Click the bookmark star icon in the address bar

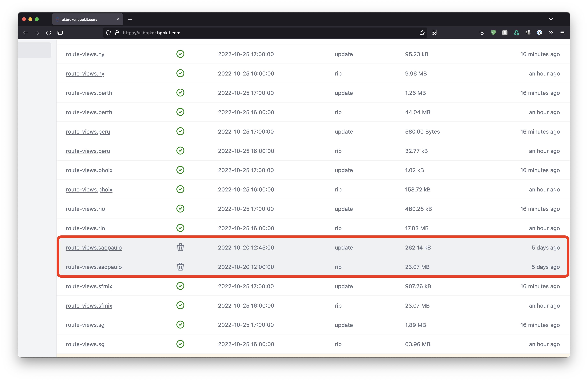(x=422, y=33)
